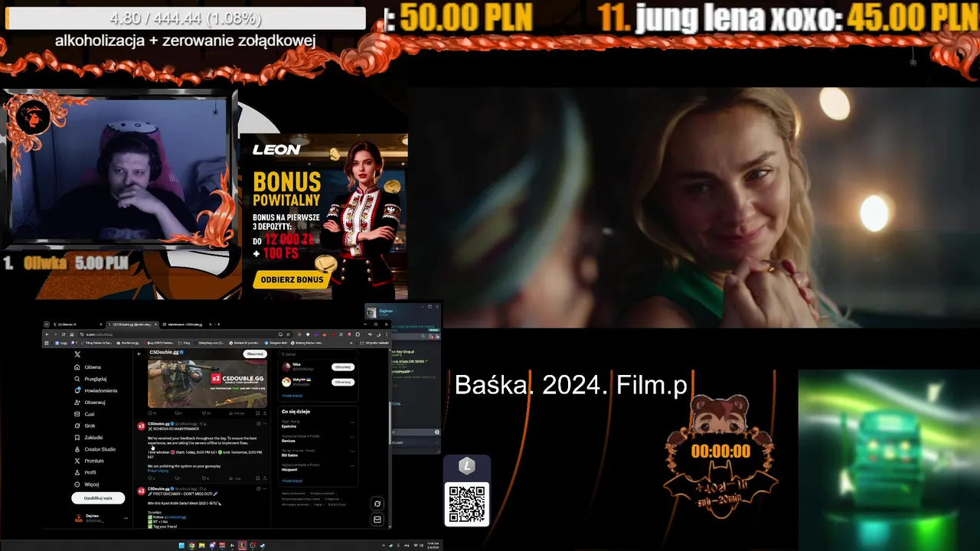This screenshot has width=980, height=551.
Task: Open a new browser tab
Action: click(218, 324)
